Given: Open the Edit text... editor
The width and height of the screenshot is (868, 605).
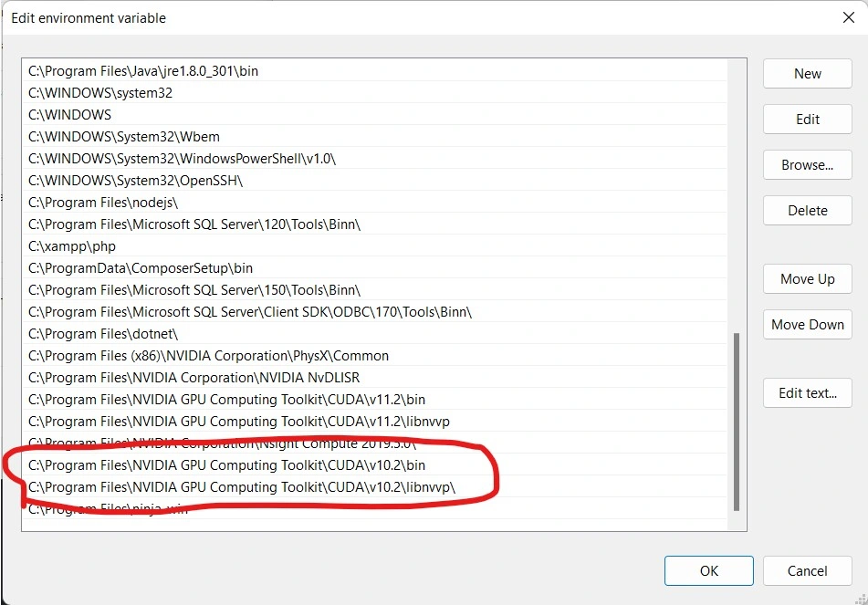Looking at the screenshot, I should coord(807,393).
